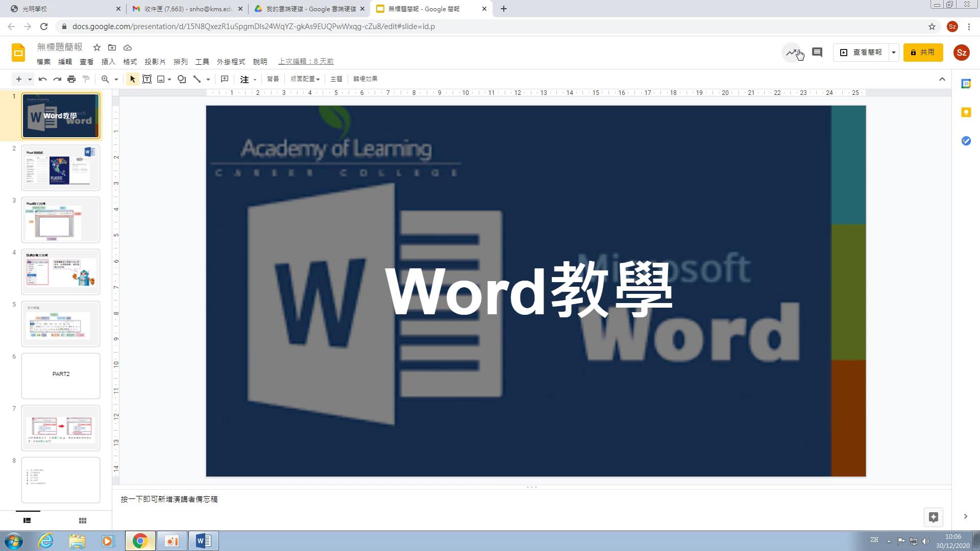Open the 檔案 menu
The height and width of the screenshot is (551, 980).
[x=43, y=62]
